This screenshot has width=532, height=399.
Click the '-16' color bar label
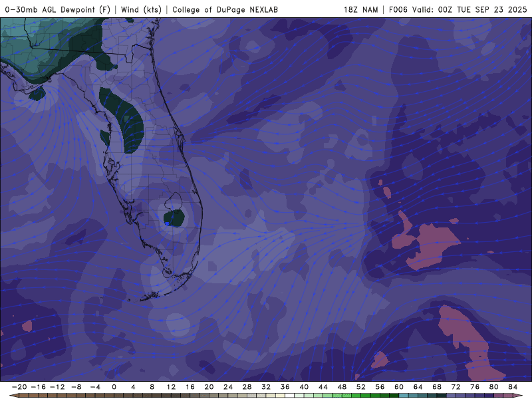(39, 387)
